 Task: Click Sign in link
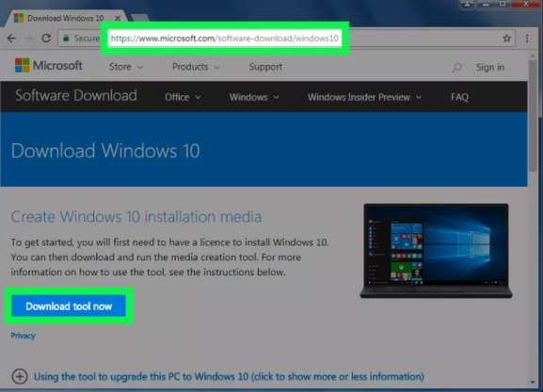point(490,67)
